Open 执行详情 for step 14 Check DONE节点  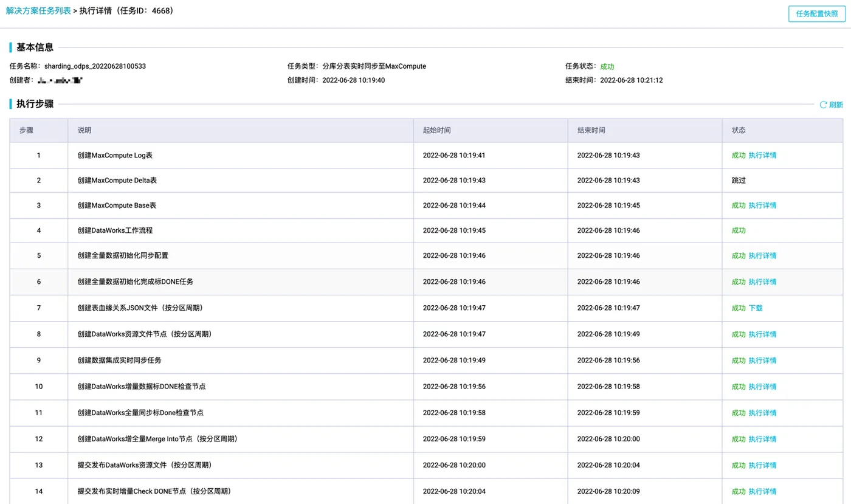pyautogui.click(x=762, y=491)
